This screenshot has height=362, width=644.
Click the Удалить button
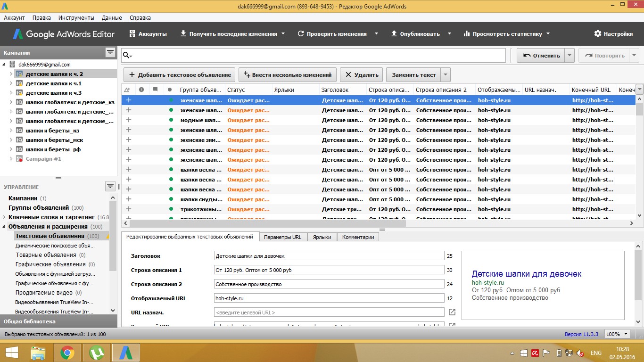point(362,74)
